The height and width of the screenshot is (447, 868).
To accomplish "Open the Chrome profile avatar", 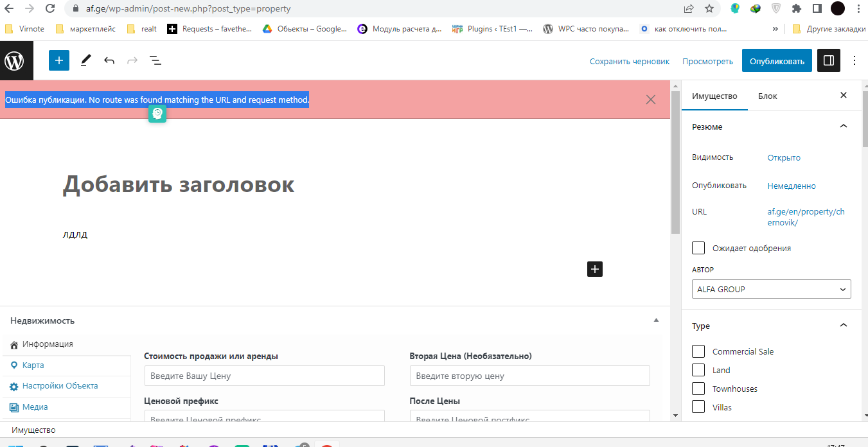I will (x=837, y=9).
